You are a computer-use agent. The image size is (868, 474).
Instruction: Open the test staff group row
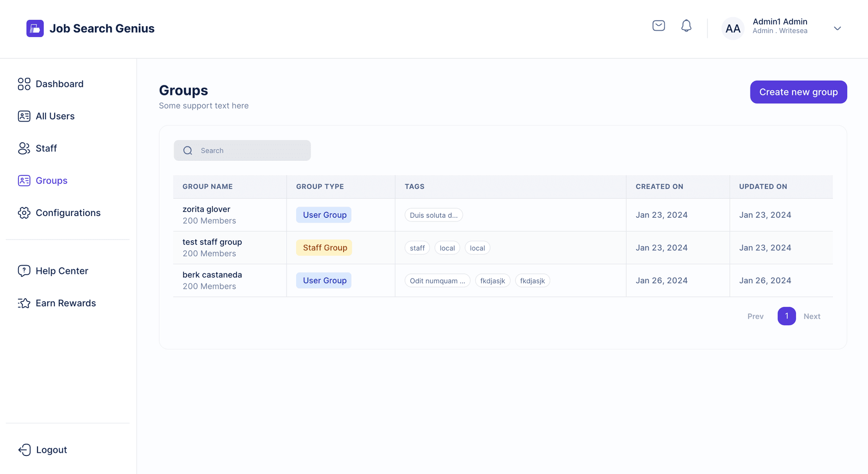click(212, 242)
